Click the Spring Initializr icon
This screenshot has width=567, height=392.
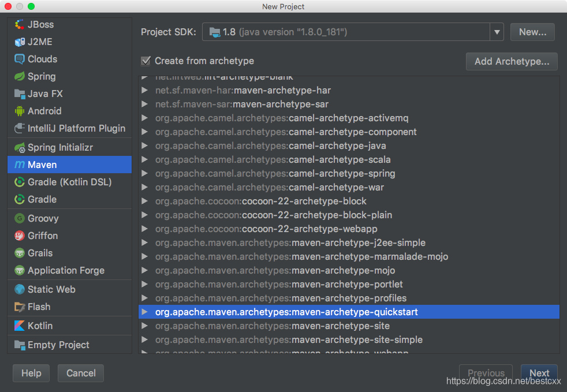[x=20, y=148]
